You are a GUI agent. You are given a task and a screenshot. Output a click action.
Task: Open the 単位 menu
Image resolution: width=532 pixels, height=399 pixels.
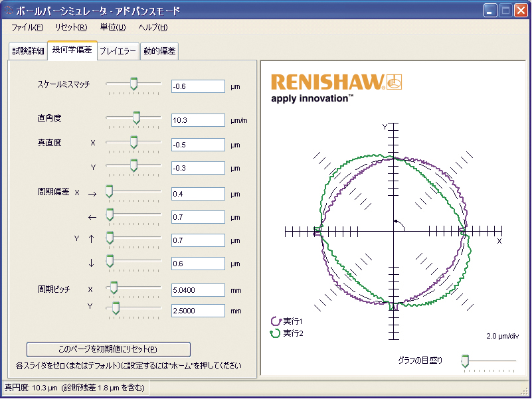click(112, 27)
